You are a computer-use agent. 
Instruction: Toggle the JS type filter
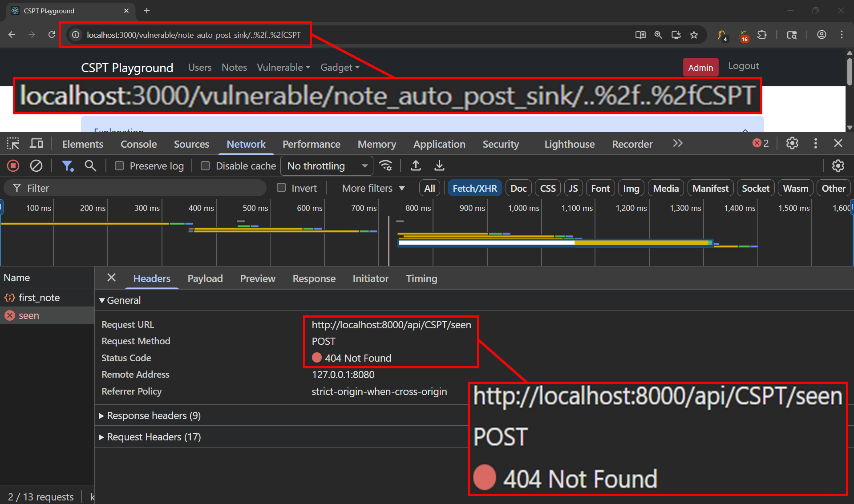pyautogui.click(x=573, y=188)
